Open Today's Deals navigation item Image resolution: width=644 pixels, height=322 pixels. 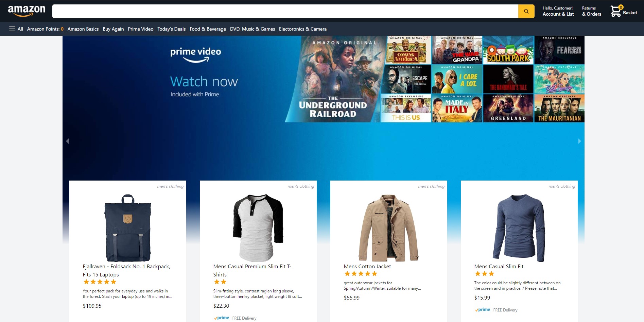[172, 29]
